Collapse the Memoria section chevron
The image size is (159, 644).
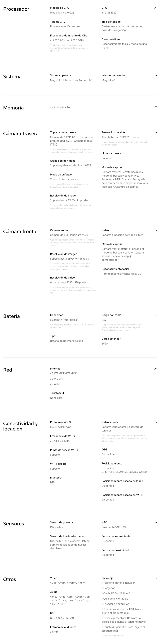pos(156,107)
